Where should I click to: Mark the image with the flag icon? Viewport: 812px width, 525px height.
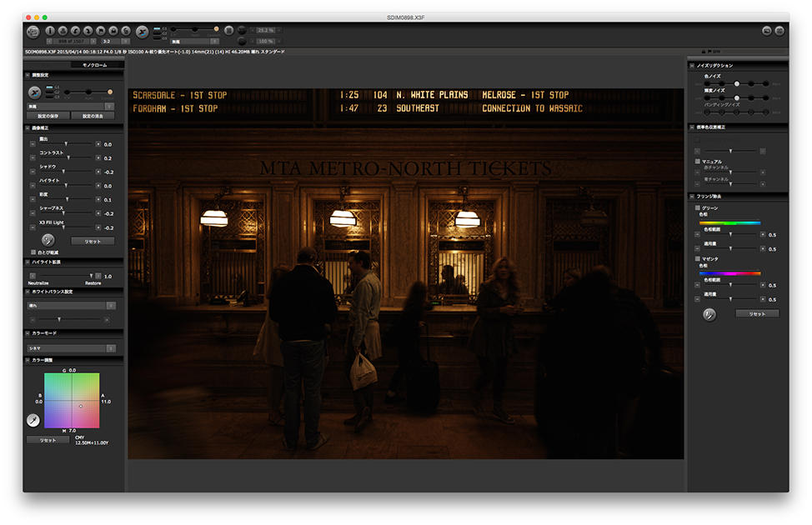pyautogui.click(x=101, y=31)
